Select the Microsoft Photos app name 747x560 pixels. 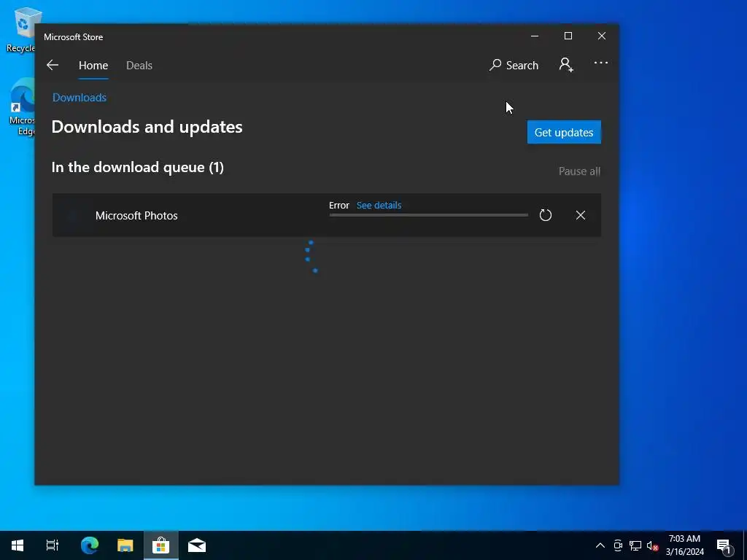click(x=136, y=215)
